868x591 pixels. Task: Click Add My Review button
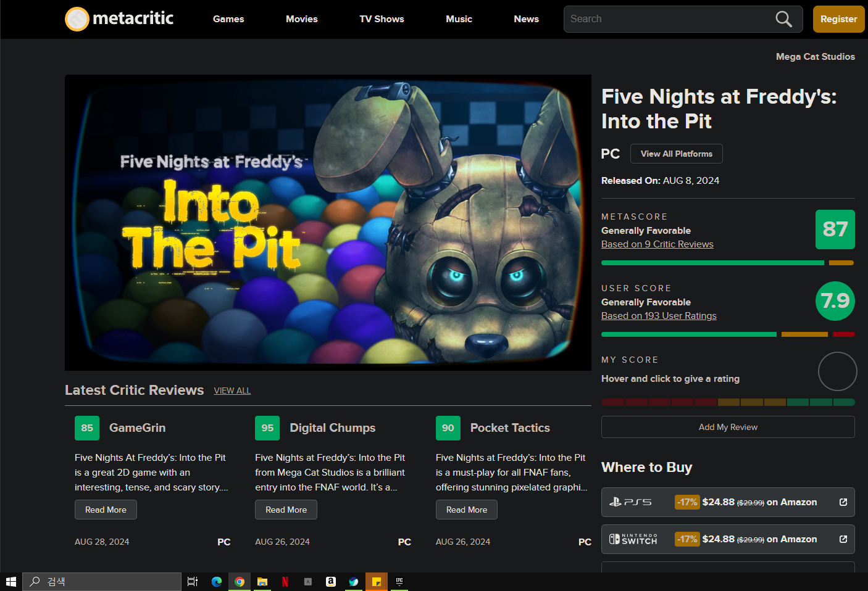[x=728, y=427]
